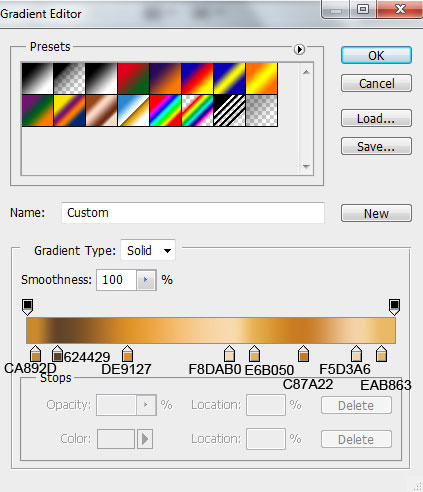The width and height of the screenshot is (423, 492).
Task: Select the F8DAB0 color stop
Action: 229,354
